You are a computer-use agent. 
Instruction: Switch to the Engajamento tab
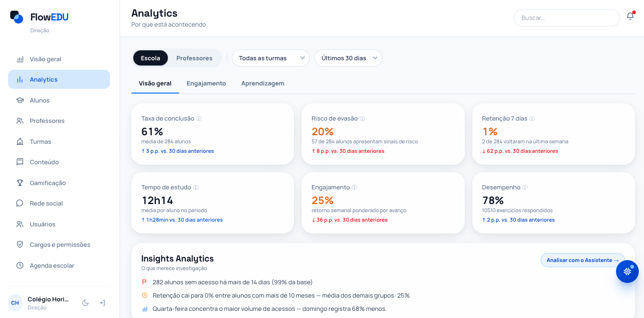[206, 84]
